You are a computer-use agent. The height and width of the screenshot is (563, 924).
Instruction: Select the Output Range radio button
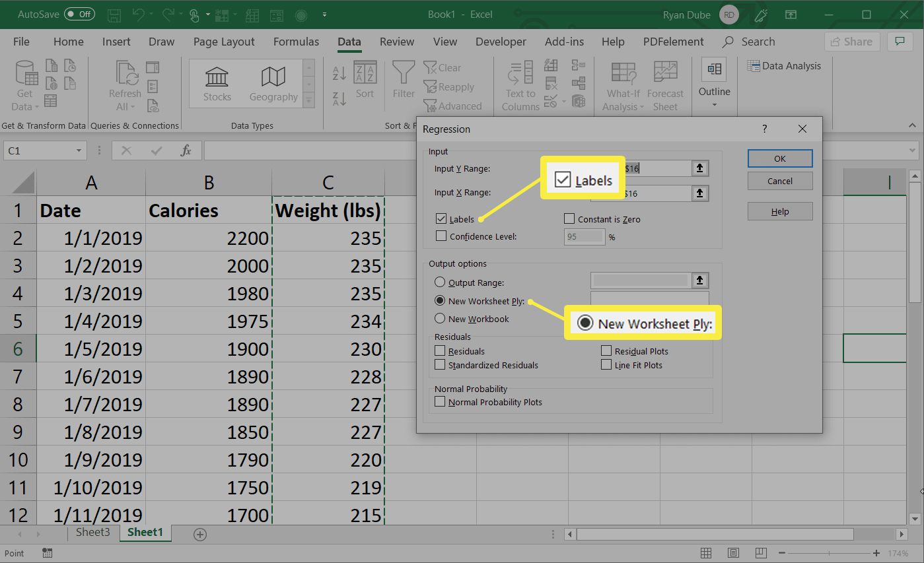click(440, 282)
